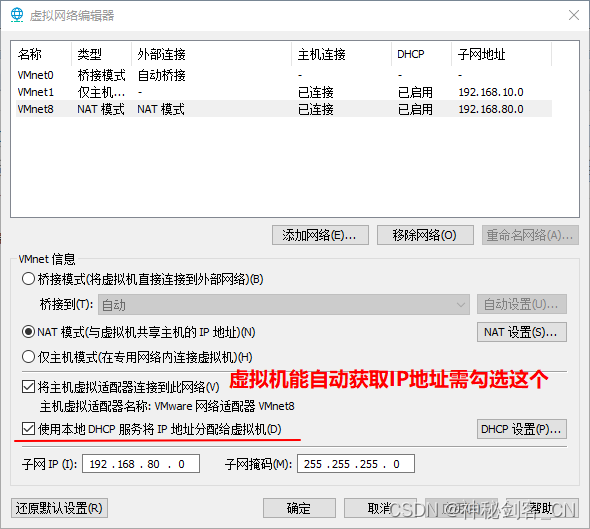Select 桥接模式 radio button

29,279
